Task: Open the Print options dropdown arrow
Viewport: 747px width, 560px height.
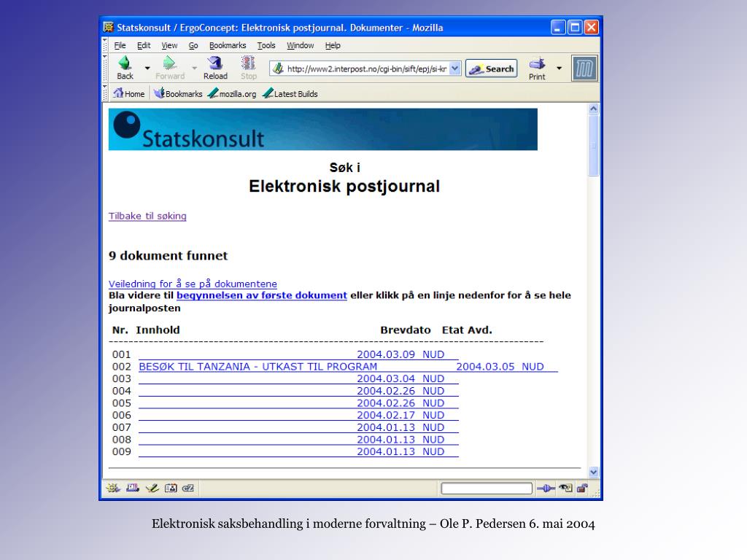Action: click(560, 68)
